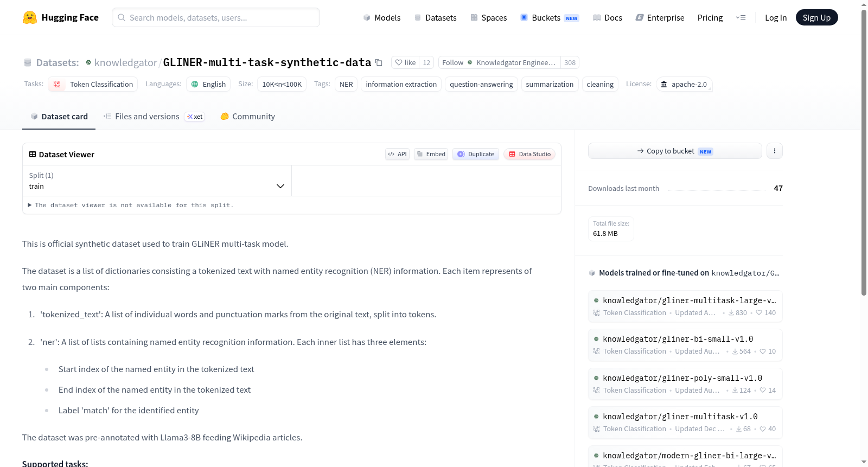The image size is (868, 467).
Task: Select the Token Classification task tag
Action: pyautogui.click(x=93, y=84)
